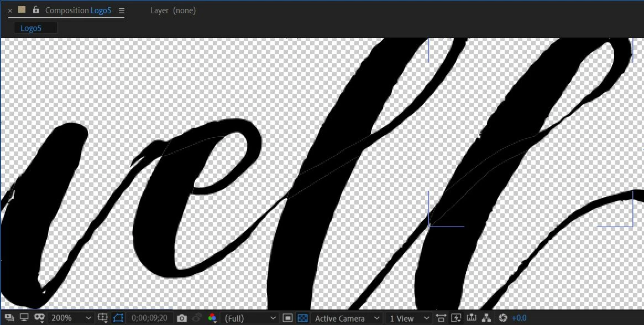The width and height of the screenshot is (644, 325).
Task: Toggle mask and shape path visibility
Action: click(118, 318)
